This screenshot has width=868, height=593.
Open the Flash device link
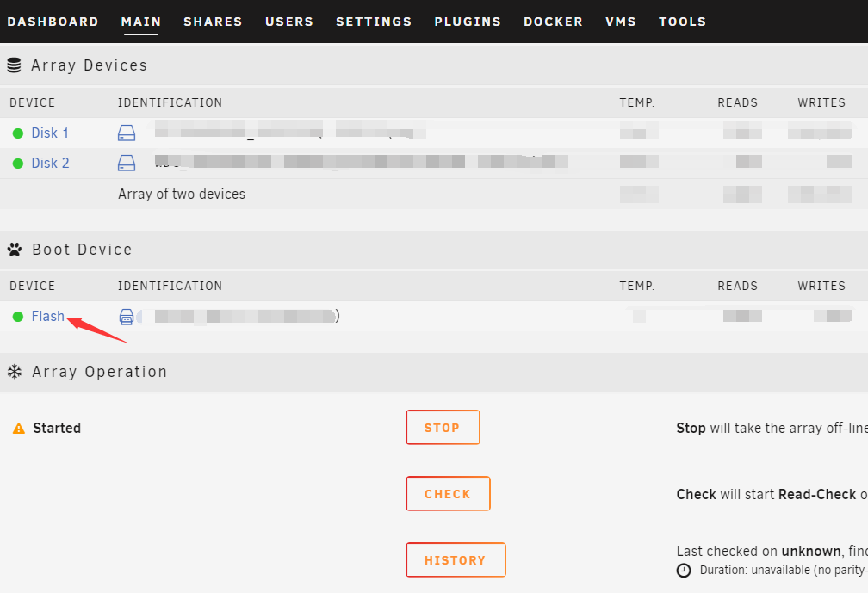pos(47,316)
